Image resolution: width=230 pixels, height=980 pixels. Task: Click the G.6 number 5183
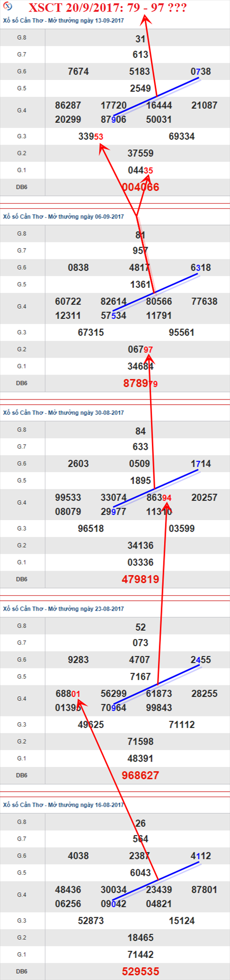(139, 71)
